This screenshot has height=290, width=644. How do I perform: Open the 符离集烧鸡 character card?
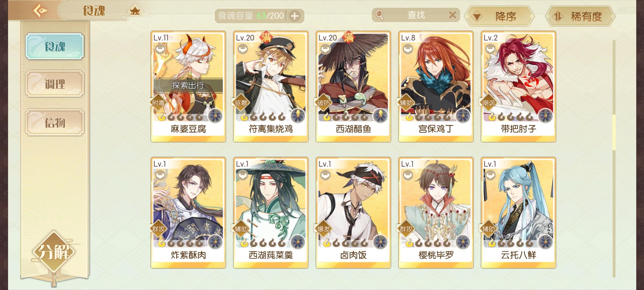click(x=271, y=86)
